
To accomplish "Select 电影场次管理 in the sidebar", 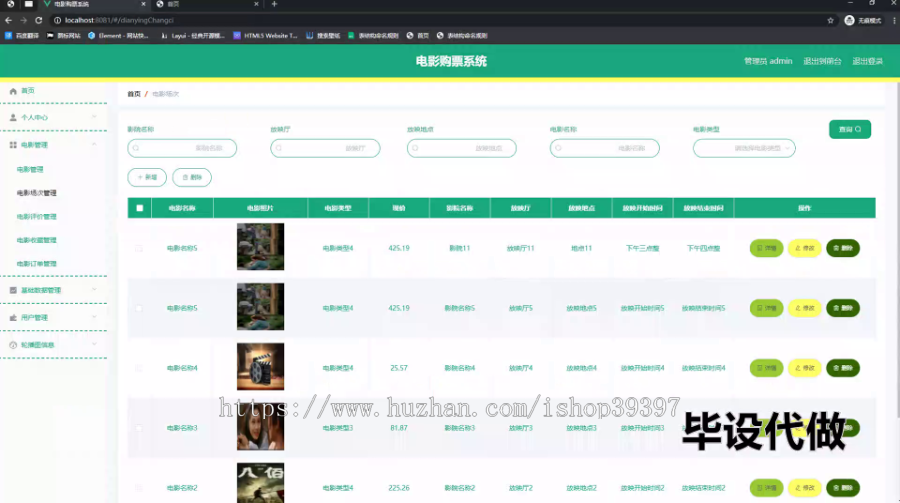I will tap(36, 193).
